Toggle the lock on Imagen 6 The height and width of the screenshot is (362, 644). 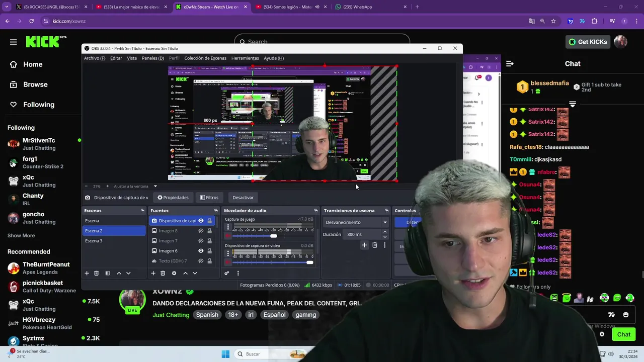[x=209, y=251]
